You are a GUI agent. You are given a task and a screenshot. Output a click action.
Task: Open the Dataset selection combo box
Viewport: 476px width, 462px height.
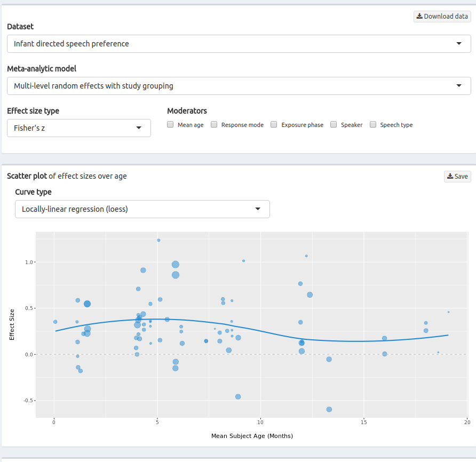click(x=238, y=43)
